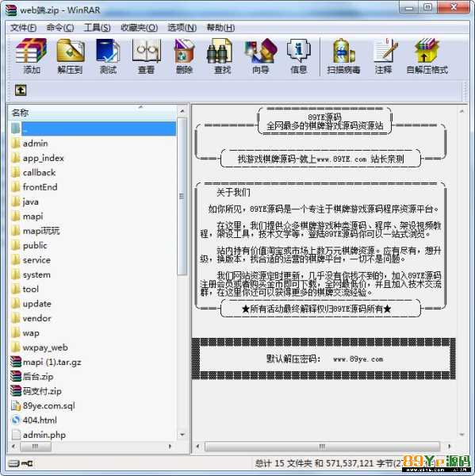
Task: Click the file list scroll-down arrow
Action: point(182,435)
